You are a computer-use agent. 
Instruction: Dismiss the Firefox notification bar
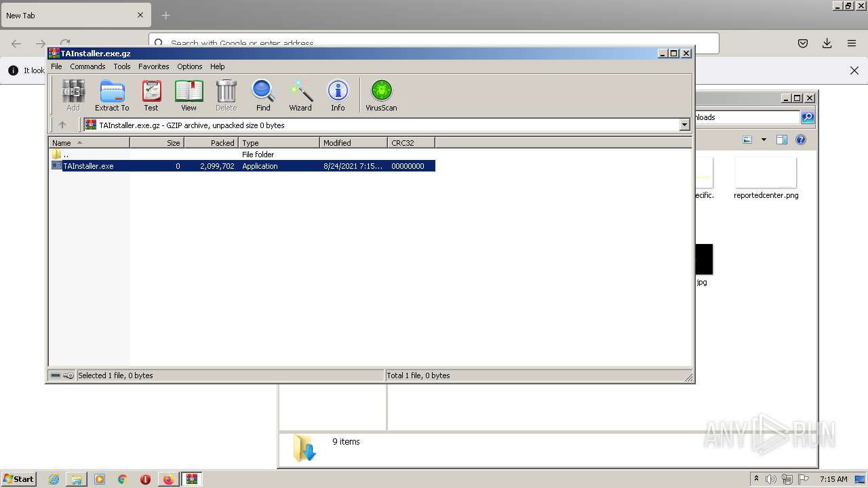pyautogui.click(x=854, y=70)
